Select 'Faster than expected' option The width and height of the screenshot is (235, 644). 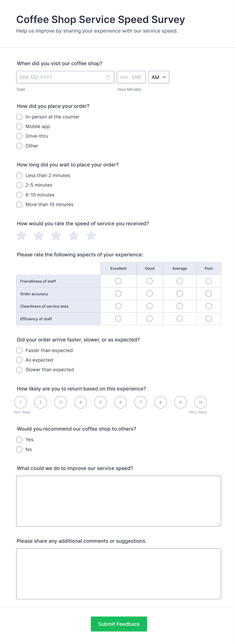click(19, 351)
